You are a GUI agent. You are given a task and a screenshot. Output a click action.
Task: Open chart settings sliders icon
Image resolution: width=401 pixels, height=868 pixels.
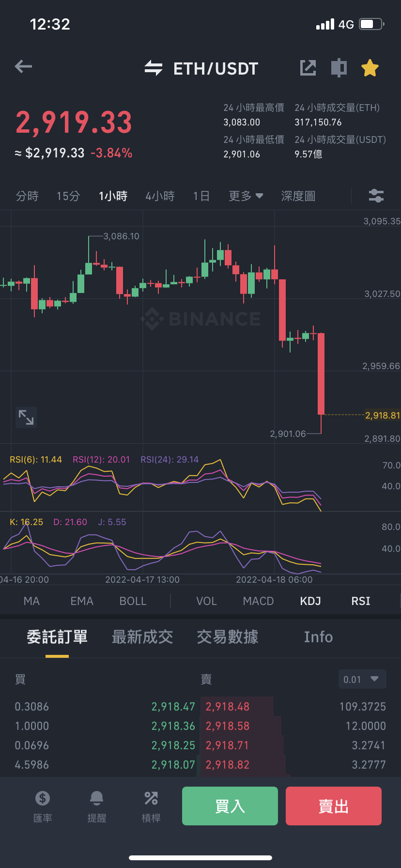point(376,196)
